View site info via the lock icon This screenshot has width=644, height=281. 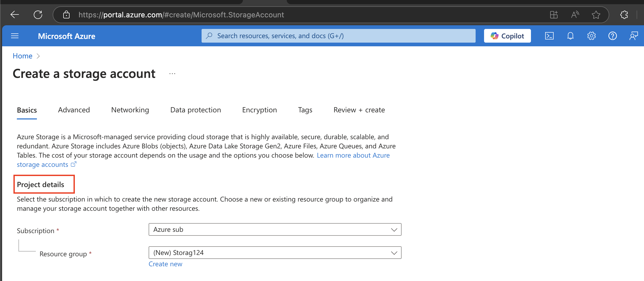click(66, 15)
